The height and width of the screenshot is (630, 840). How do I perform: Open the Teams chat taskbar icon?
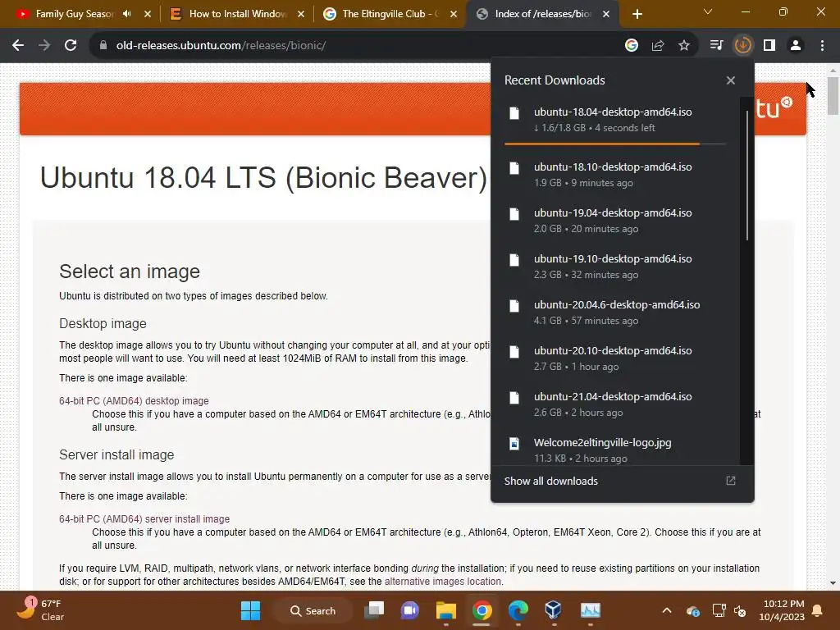tap(410, 610)
